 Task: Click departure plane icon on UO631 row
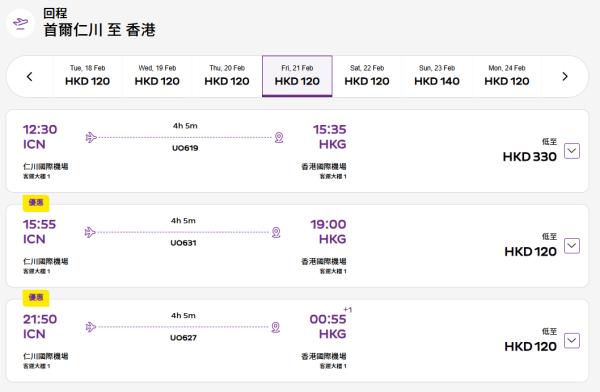(90, 232)
